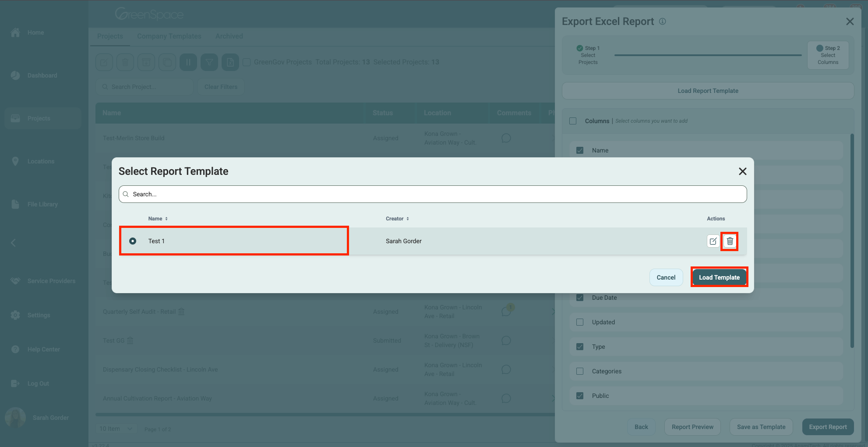Check the Updated column checkbox
The height and width of the screenshot is (447, 868).
coord(580,322)
